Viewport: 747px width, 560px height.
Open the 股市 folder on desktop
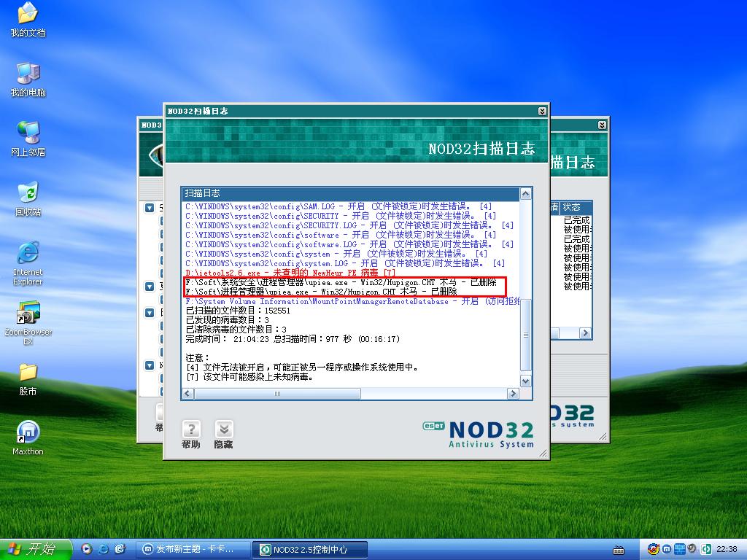pyautogui.click(x=28, y=379)
